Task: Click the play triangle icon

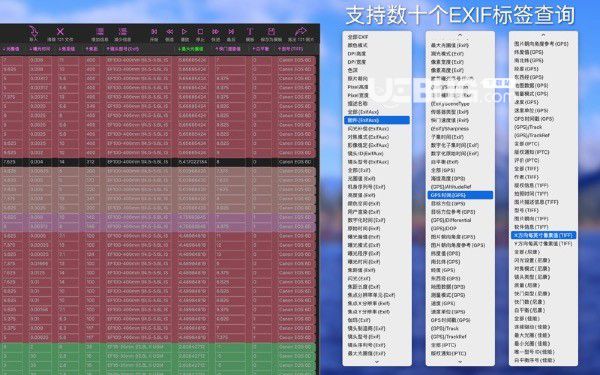Action: tap(184, 32)
